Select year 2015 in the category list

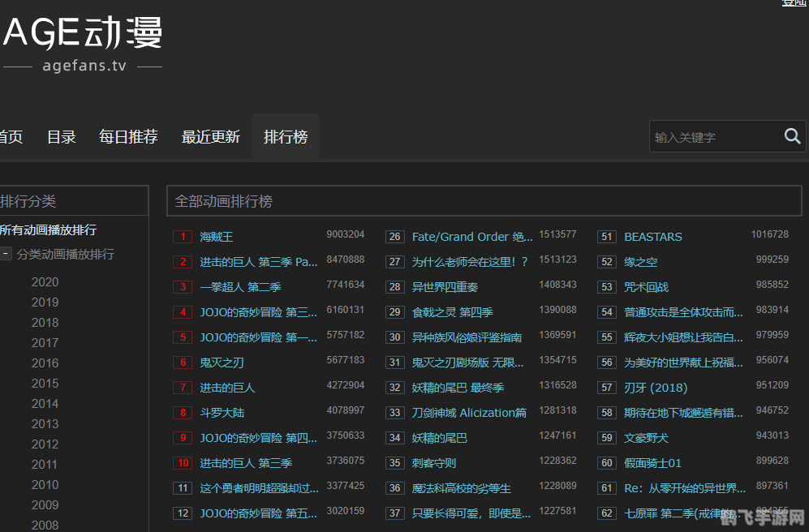45,384
